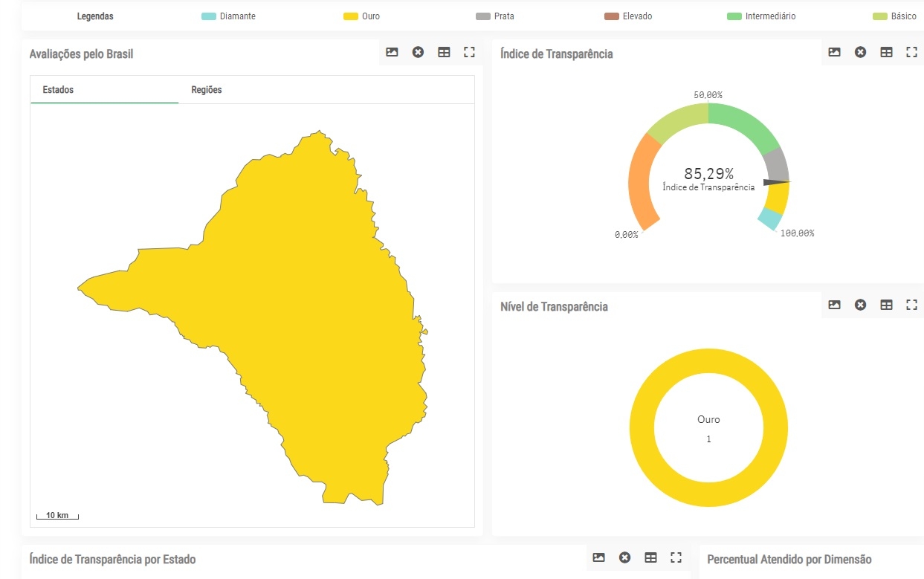924x579 pixels.
Task: Maximize the Índice de Transparência panel
Action: (x=911, y=52)
